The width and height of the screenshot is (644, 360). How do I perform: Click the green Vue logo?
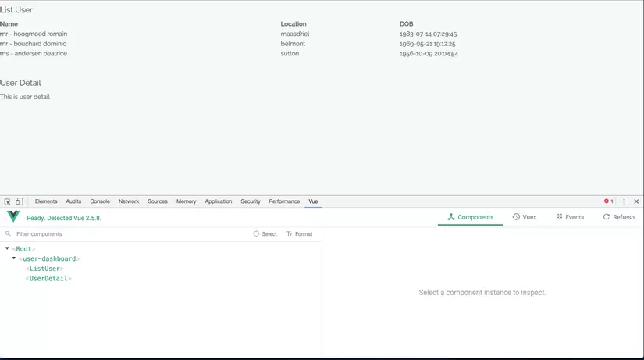[13, 216]
